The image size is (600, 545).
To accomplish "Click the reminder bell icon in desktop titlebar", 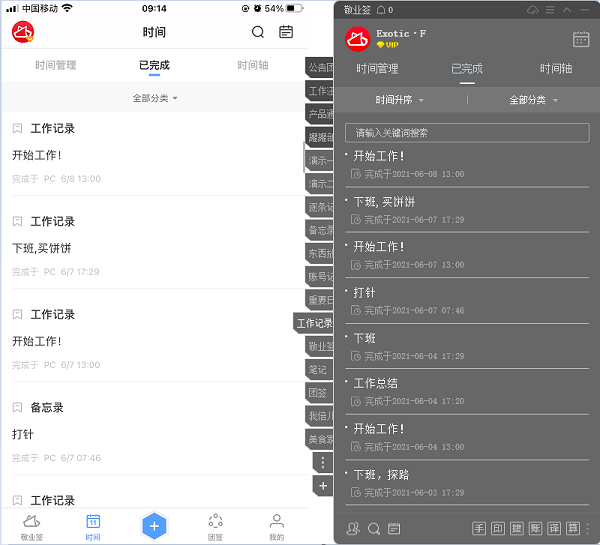I will [381, 10].
